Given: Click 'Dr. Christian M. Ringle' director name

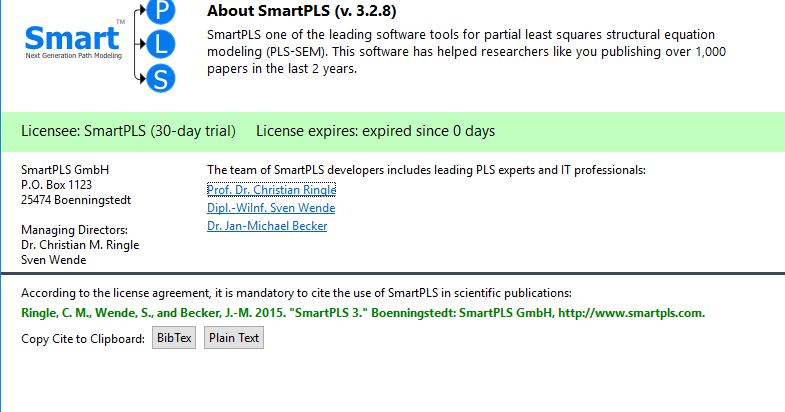Looking at the screenshot, I should coord(80,245).
